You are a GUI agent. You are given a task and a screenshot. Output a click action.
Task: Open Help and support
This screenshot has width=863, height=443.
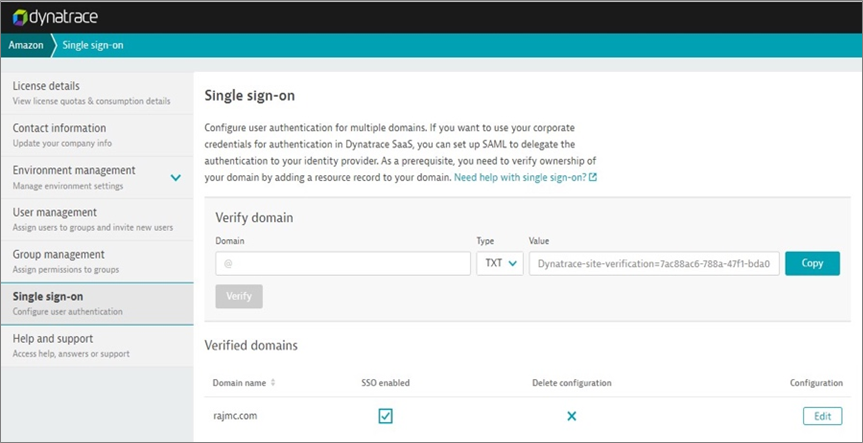pos(97,346)
